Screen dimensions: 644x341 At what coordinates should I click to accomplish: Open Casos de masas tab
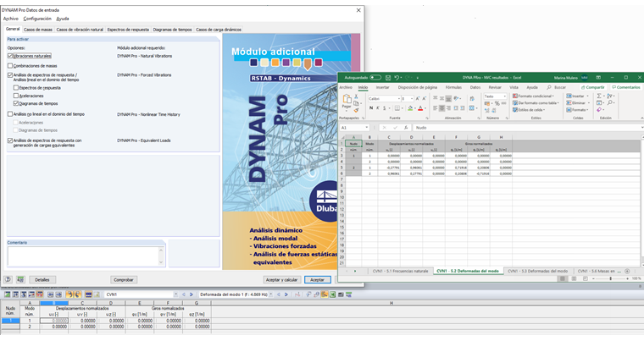pyautogui.click(x=38, y=30)
